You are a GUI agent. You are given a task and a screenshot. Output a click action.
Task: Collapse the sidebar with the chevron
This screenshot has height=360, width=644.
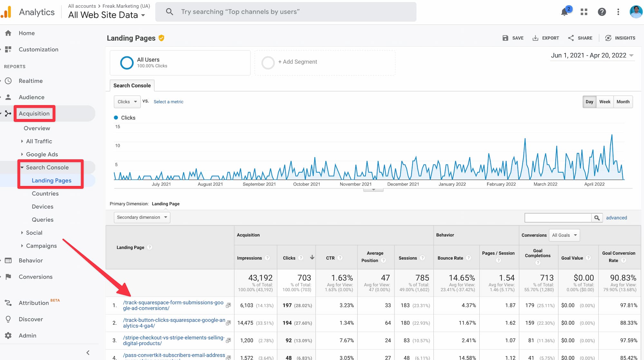coord(88,353)
